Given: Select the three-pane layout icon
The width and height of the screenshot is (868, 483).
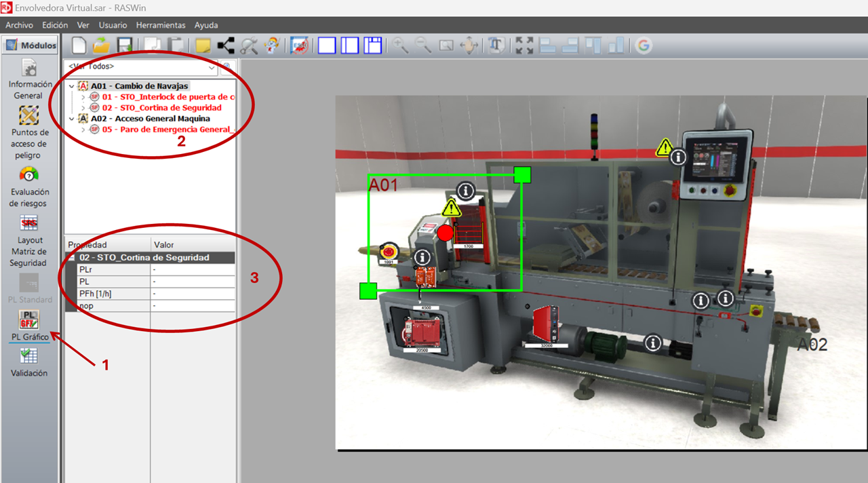Looking at the screenshot, I should 373,45.
